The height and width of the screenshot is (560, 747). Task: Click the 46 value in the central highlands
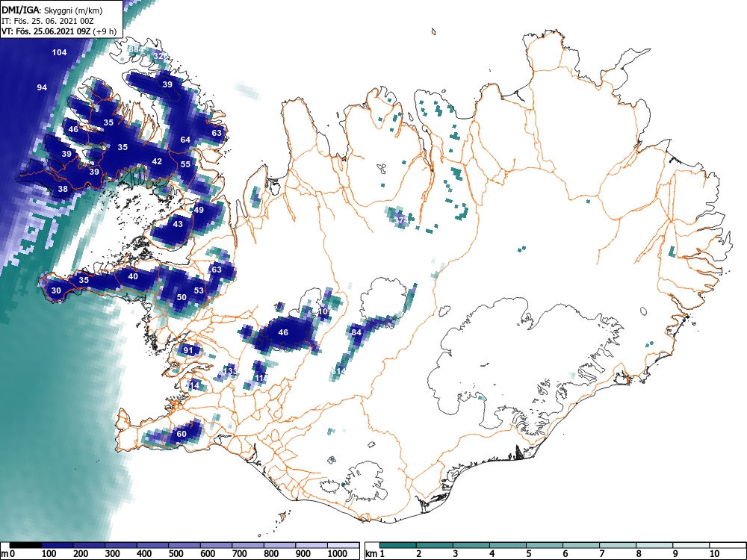click(x=283, y=332)
